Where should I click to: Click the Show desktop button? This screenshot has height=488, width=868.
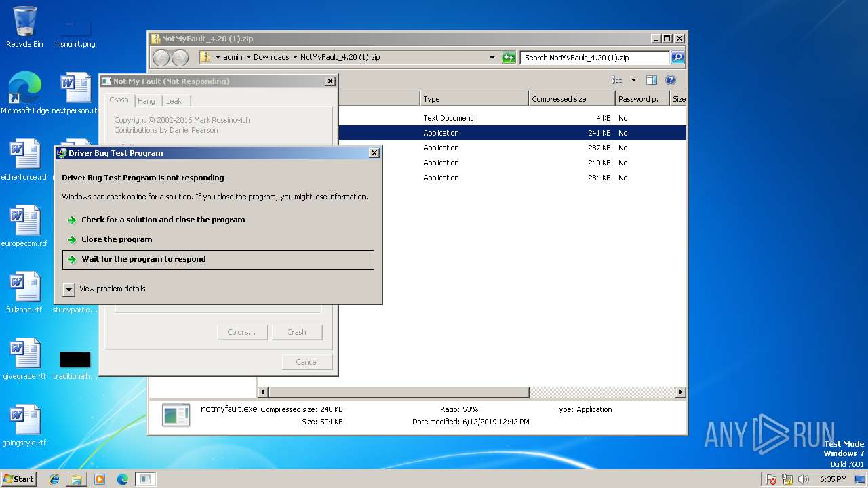(861, 479)
